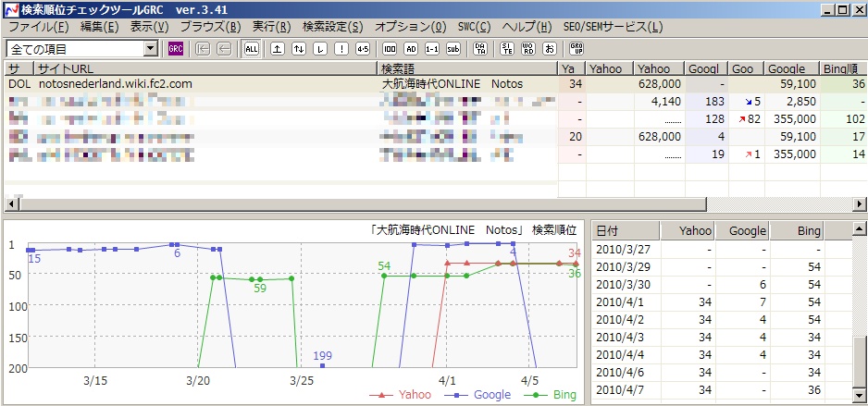868x406 pixels.
Task: Click the SITE toolbar icon
Action: (x=507, y=49)
